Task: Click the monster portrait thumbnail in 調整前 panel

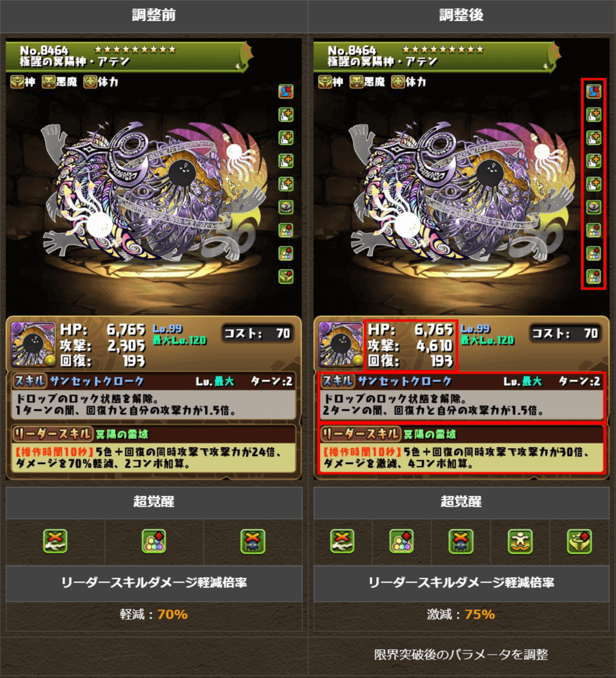Action: point(33,344)
